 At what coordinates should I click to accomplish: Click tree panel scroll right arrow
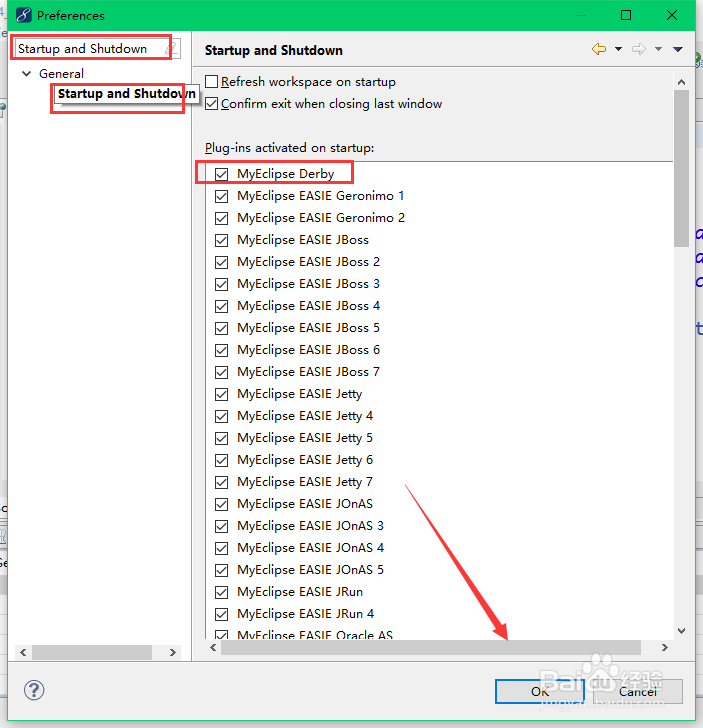(x=173, y=652)
